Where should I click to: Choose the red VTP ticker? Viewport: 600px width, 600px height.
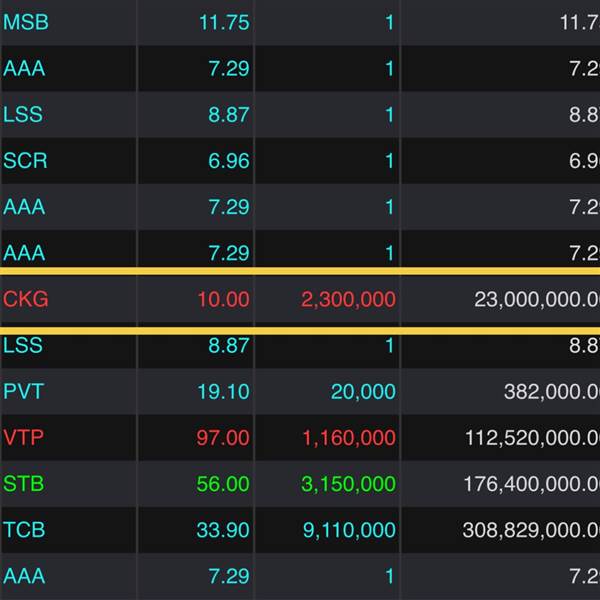click(24, 437)
